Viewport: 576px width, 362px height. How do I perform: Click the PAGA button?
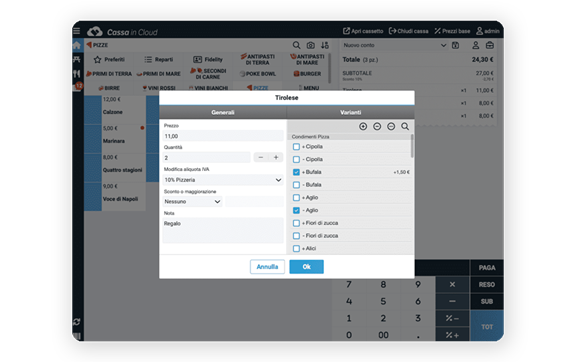[487, 268]
